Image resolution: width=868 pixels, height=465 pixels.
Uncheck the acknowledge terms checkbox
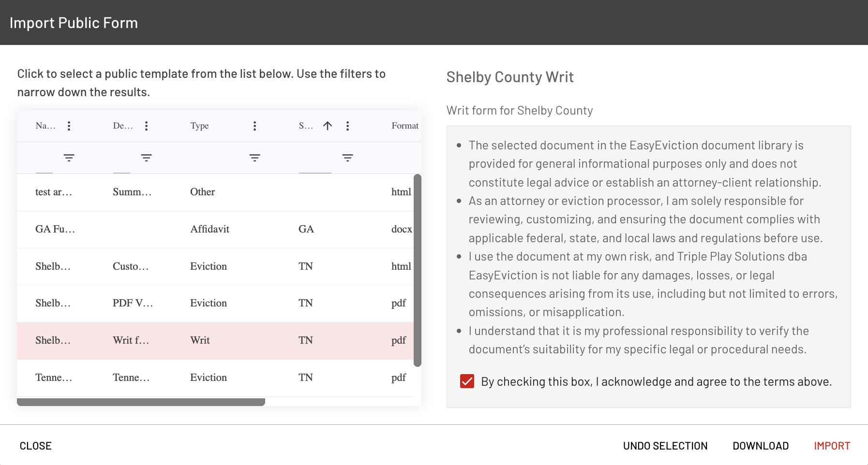pos(467,381)
